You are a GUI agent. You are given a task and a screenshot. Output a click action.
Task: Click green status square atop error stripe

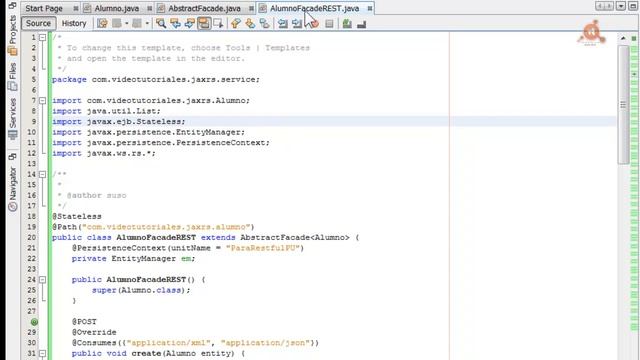pos(634,38)
